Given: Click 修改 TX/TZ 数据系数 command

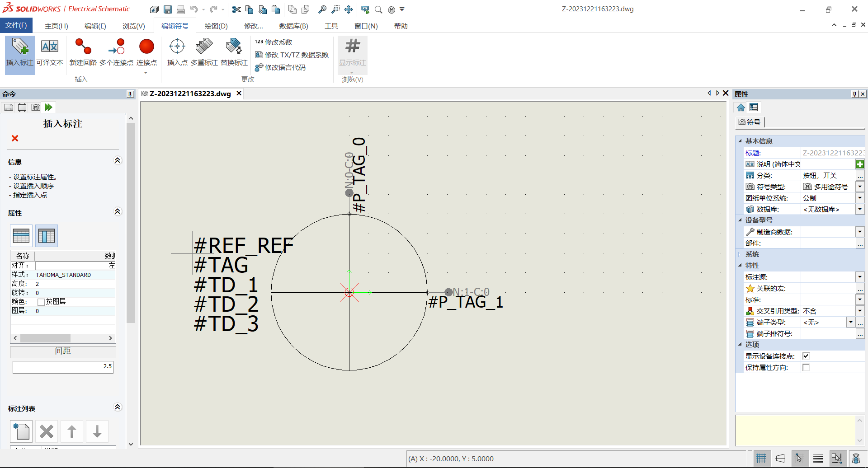Looking at the screenshot, I should coord(292,55).
